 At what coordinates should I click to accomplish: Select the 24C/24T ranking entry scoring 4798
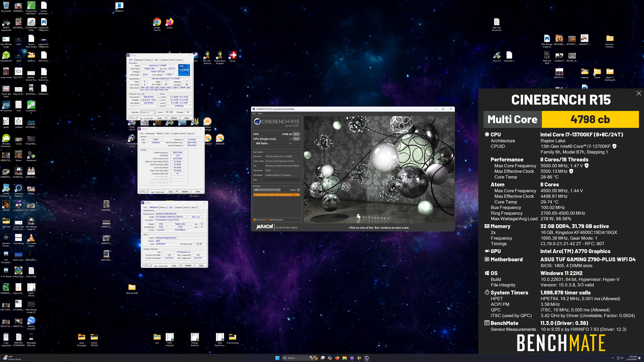pyautogui.click(x=276, y=195)
